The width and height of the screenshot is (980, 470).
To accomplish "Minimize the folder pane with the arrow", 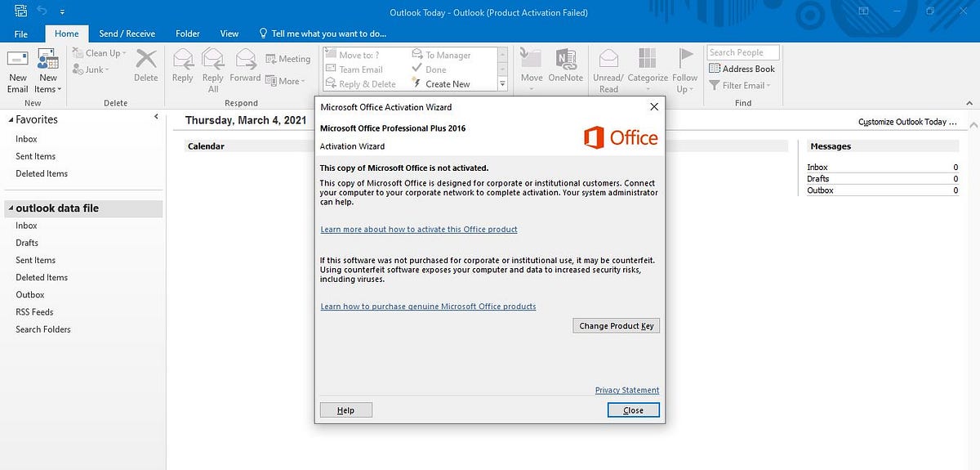I will click(156, 118).
